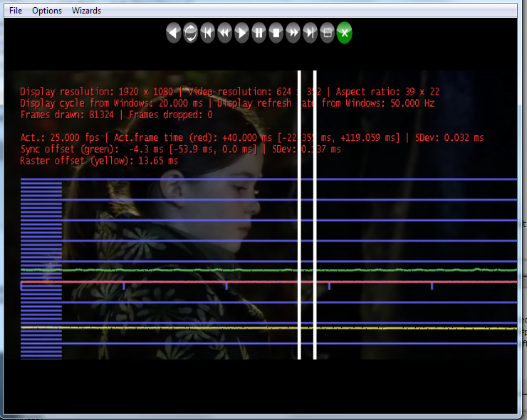Toggle the circular-arrows repeat icon
527x420 pixels.
(191, 33)
